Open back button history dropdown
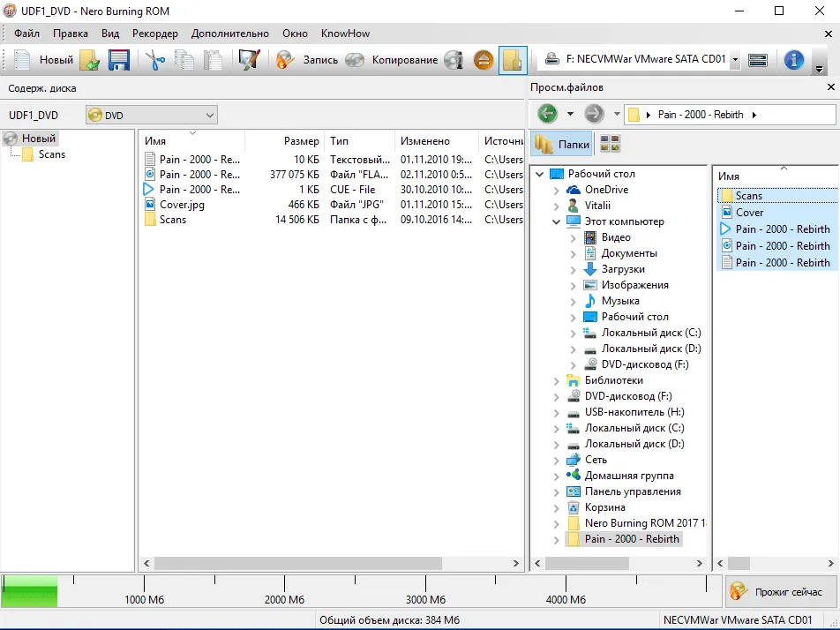The height and width of the screenshot is (630, 840). pyautogui.click(x=571, y=114)
